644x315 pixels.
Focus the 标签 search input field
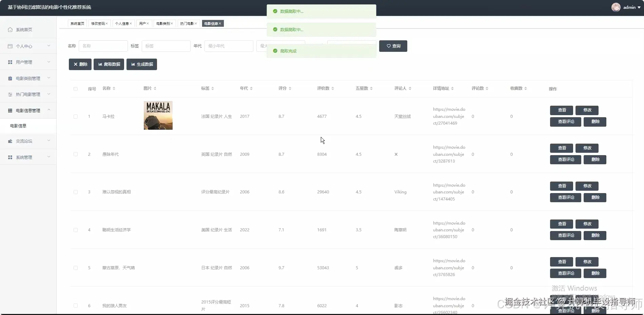[166, 46]
